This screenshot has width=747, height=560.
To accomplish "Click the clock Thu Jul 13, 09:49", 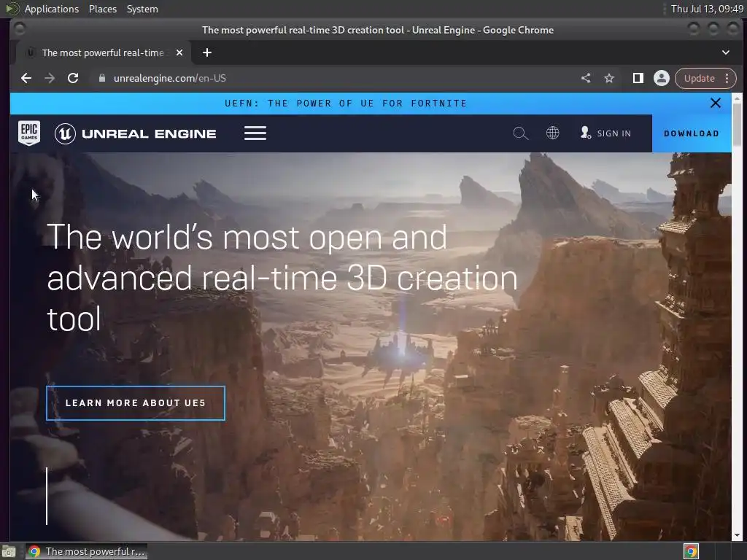I will 707,9.
